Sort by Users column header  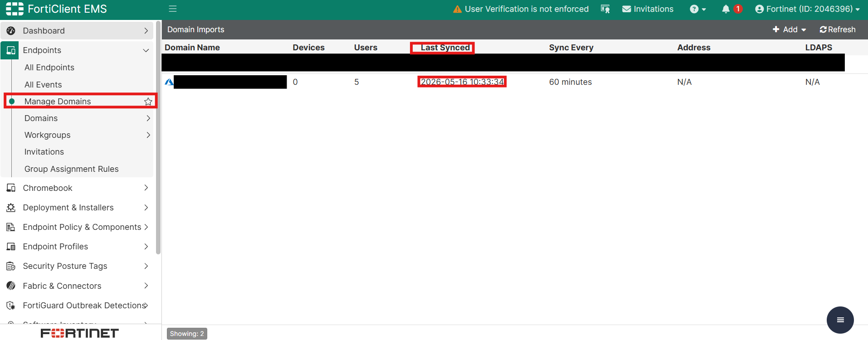point(366,48)
